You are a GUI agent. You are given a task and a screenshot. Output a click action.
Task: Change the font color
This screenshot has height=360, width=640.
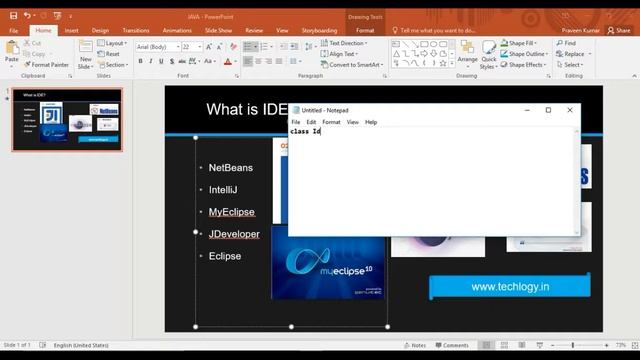[x=228, y=61]
